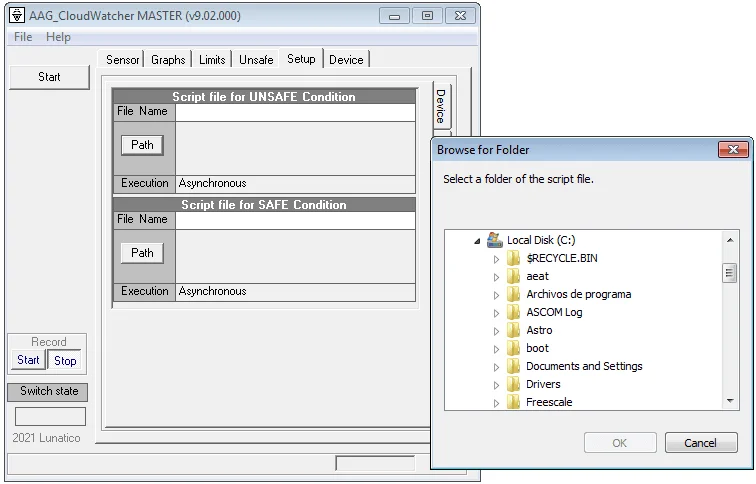Image resolution: width=756 pixels, height=484 pixels.
Task: Click the SAFE condition File Name field
Action: click(295, 220)
